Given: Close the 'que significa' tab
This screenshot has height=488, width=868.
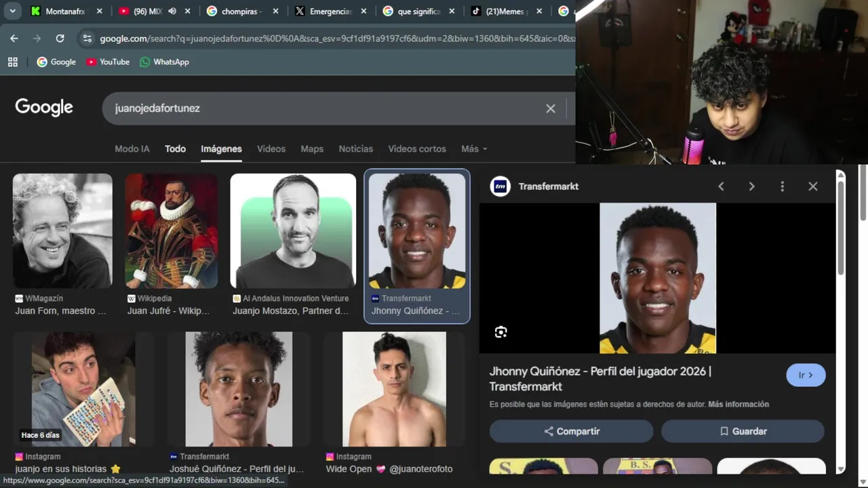Looking at the screenshot, I should [452, 11].
